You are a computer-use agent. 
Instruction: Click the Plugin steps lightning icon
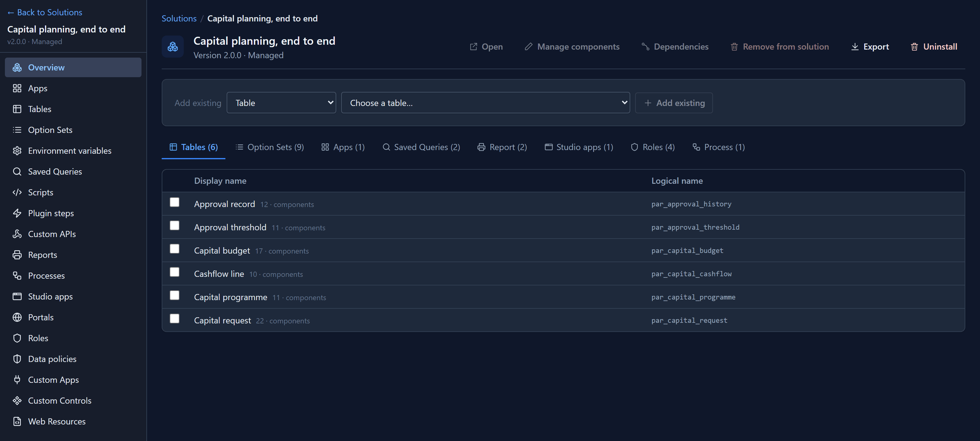click(17, 213)
